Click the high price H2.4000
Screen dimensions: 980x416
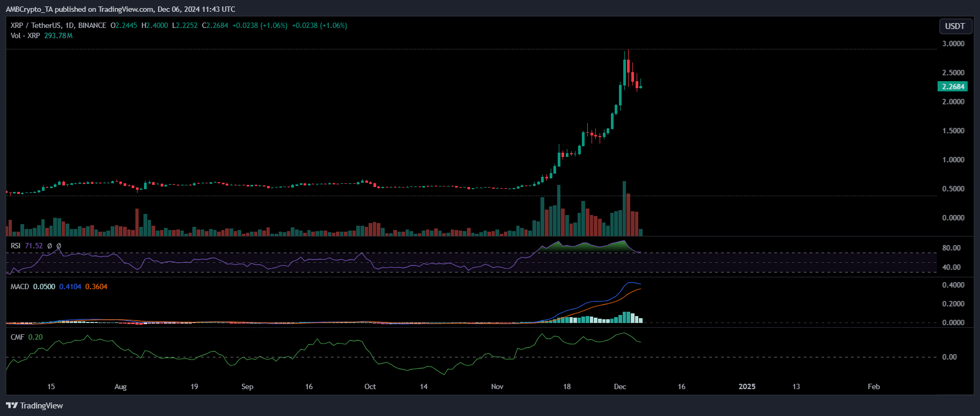pyautogui.click(x=155, y=25)
